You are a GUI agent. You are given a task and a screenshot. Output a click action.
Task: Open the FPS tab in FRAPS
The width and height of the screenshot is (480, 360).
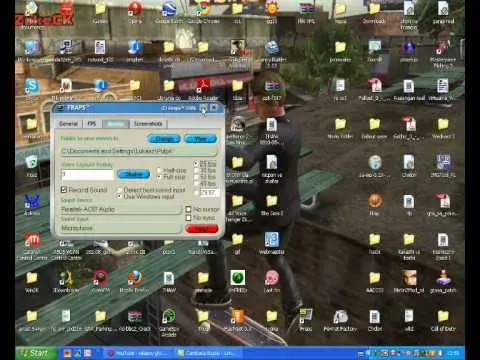92,124
